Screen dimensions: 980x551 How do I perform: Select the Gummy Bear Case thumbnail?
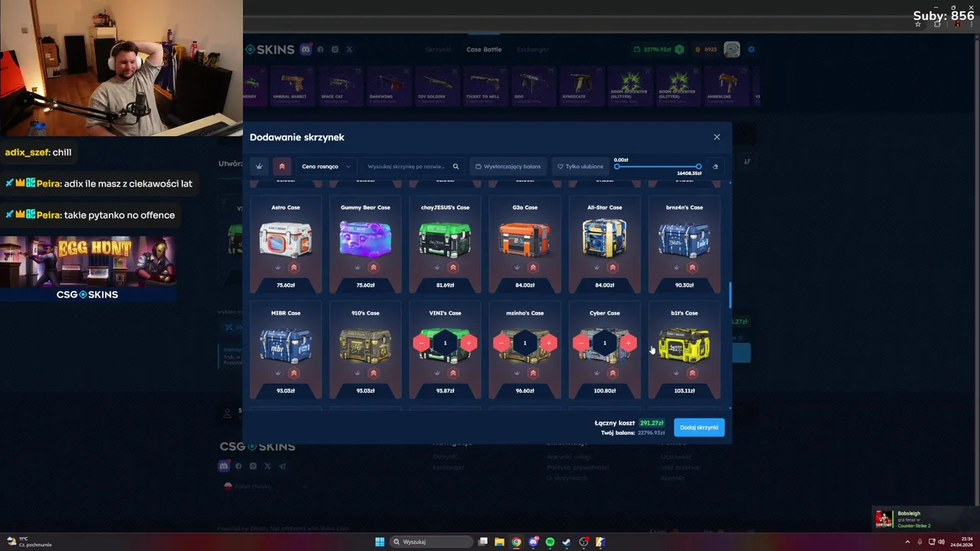(365, 238)
